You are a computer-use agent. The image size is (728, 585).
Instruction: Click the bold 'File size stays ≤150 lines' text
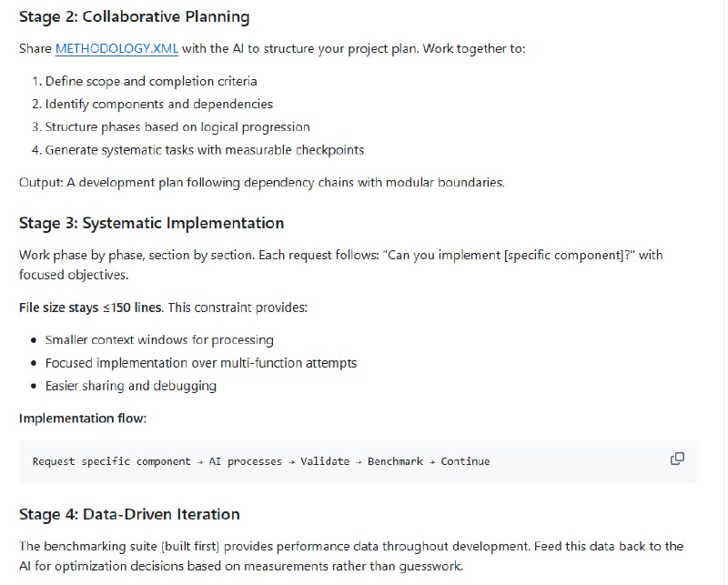90,308
